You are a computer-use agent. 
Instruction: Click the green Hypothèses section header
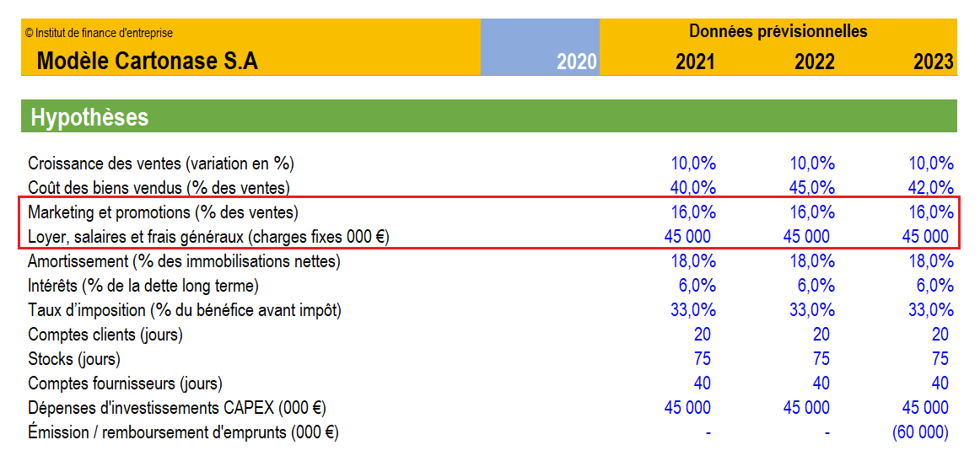coord(489,116)
